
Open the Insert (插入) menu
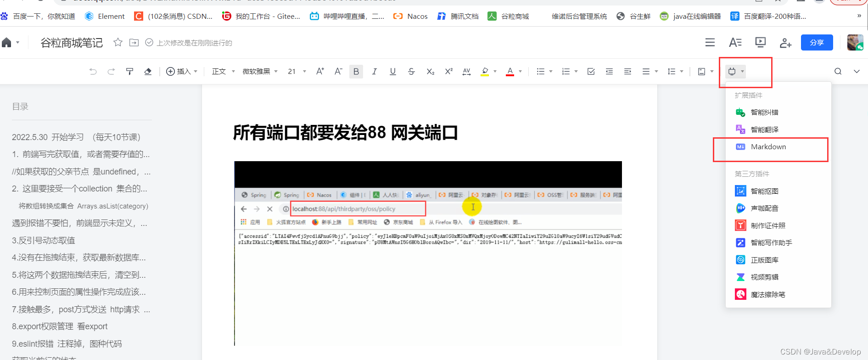tap(182, 71)
